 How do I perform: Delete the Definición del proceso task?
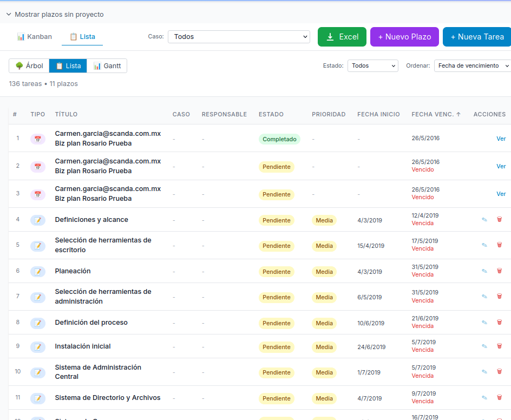pyautogui.click(x=499, y=322)
